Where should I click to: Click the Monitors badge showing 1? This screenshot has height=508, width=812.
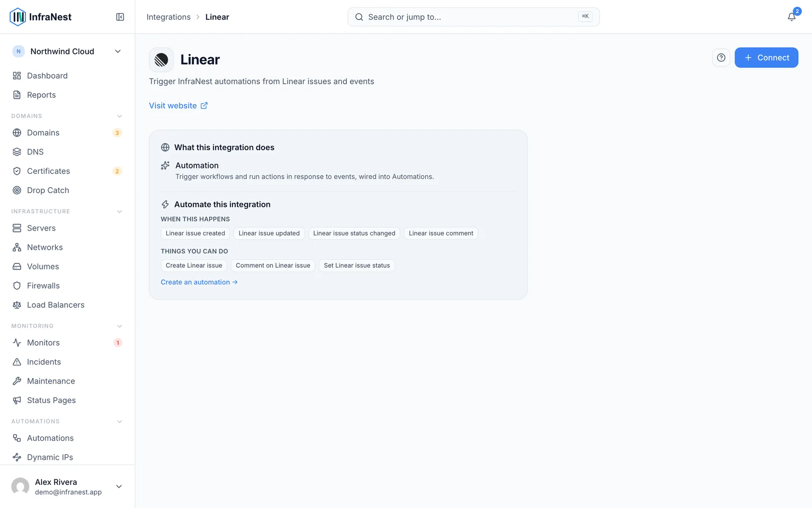[x=117, y=343]
